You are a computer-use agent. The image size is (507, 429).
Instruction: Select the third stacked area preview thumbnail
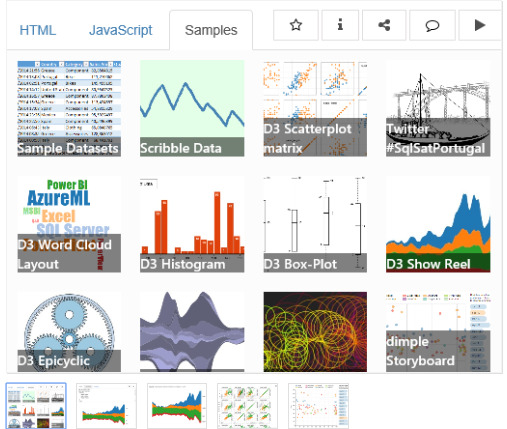177,406
